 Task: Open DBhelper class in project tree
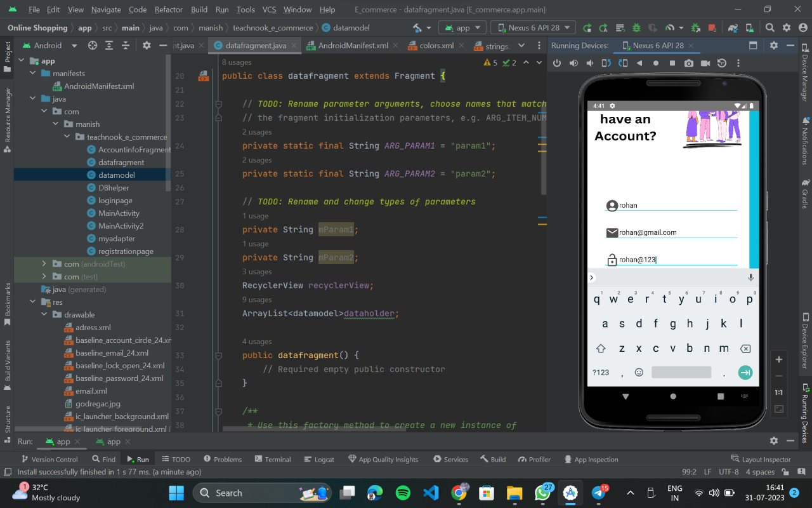(114, 188)
